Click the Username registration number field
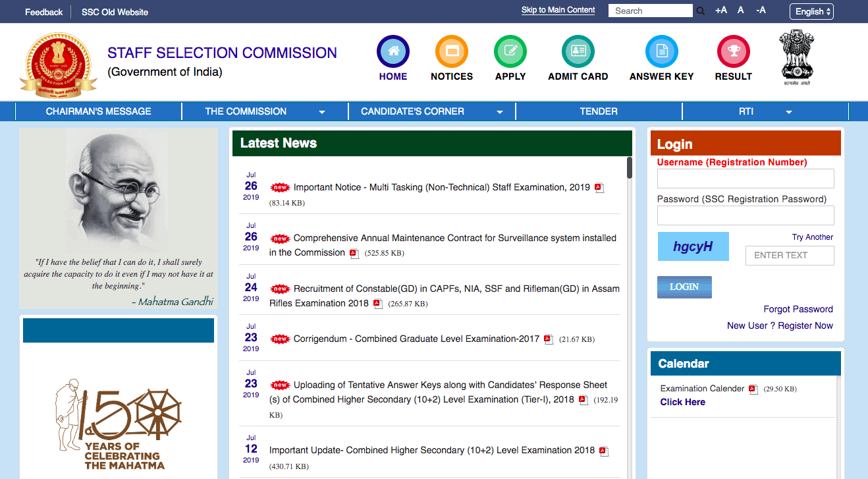 click(746, 179)
